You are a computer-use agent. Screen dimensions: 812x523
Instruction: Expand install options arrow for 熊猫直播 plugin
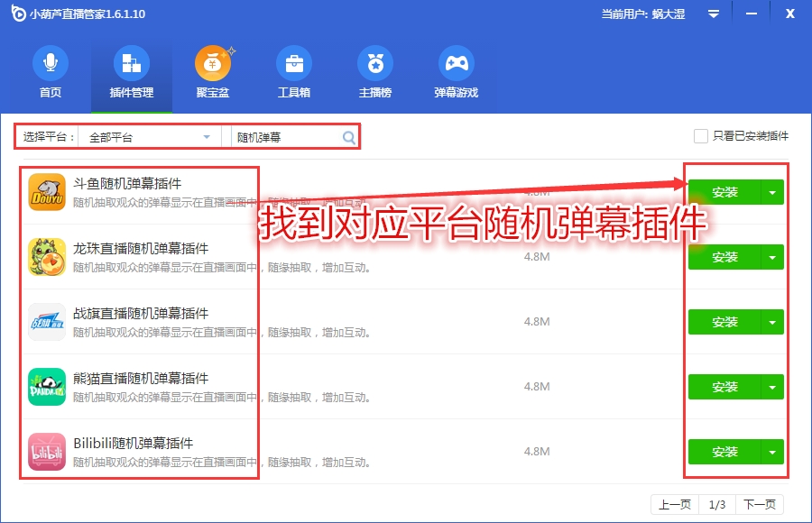[x=772, y=387]
